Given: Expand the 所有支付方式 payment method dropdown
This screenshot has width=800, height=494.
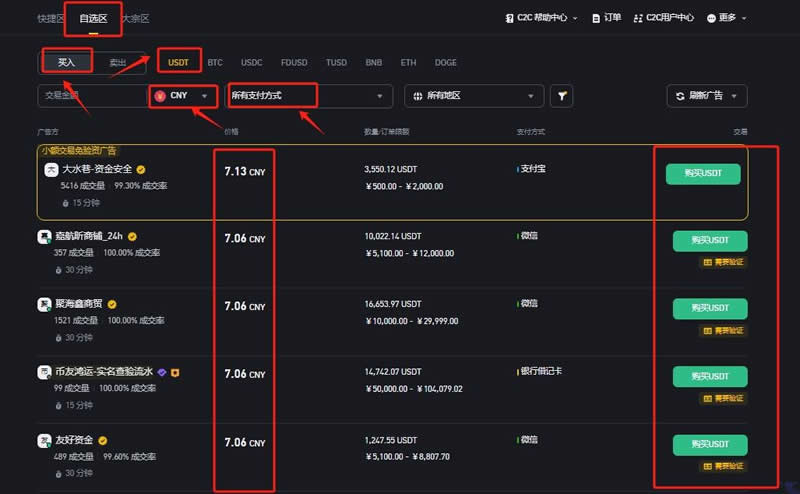Looking at the screenshot, I should [x=307, y=96].
